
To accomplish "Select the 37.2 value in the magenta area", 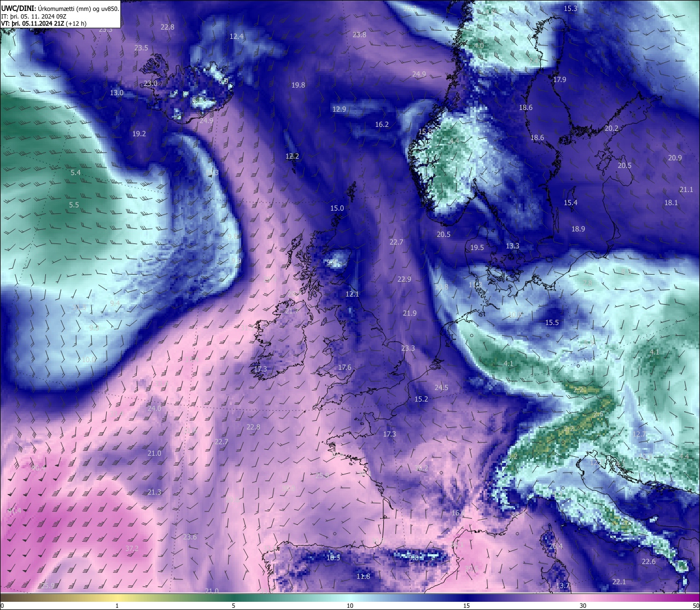I will tap(132, 548).
